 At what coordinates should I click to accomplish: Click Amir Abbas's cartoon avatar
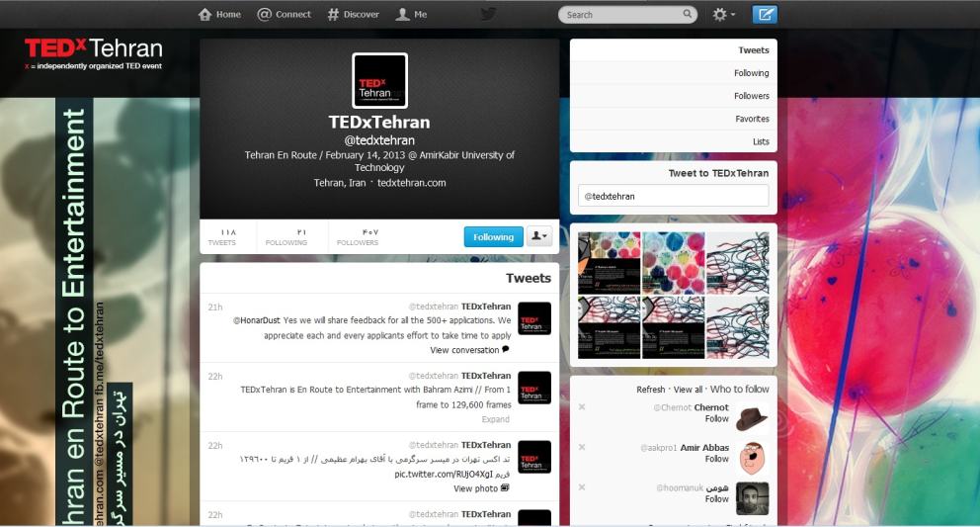click(752, 458)
